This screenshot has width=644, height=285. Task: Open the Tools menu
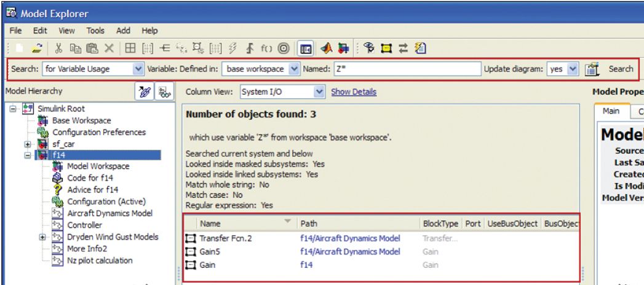(x=95, y=30)
